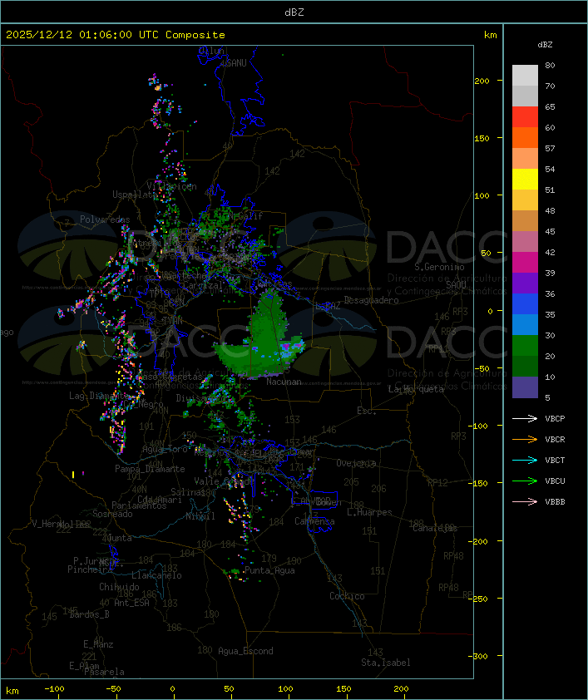Click the VBBB legend label
Viewport: 588px width, 700px height.
(x=555, y=502)
